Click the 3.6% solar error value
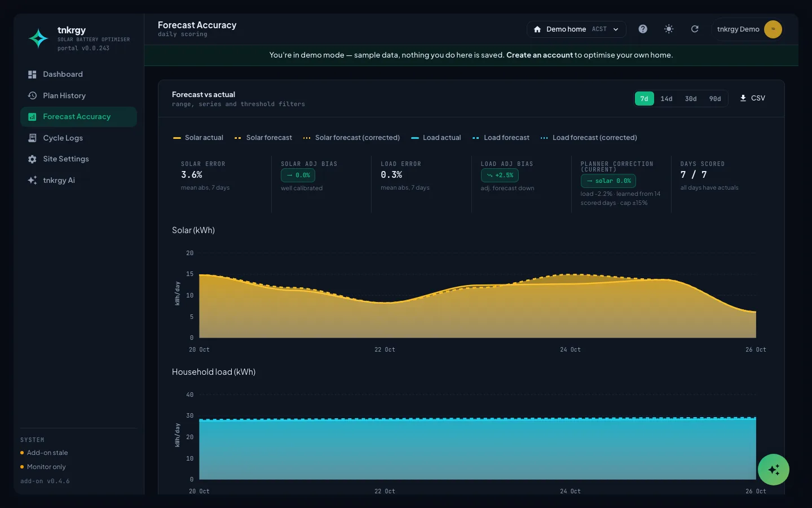Screen dimensions: 812x508 click(x=192, y=175)
